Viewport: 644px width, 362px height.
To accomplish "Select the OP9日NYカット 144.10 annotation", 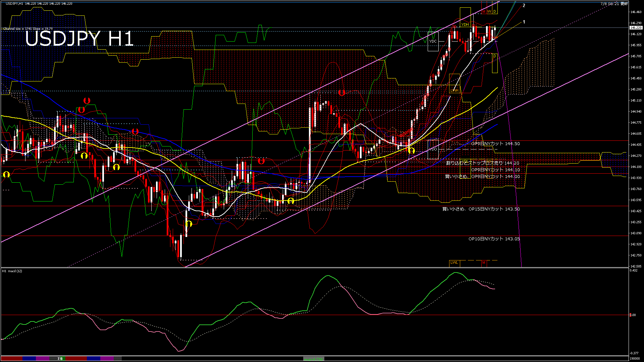I will 495,170.
